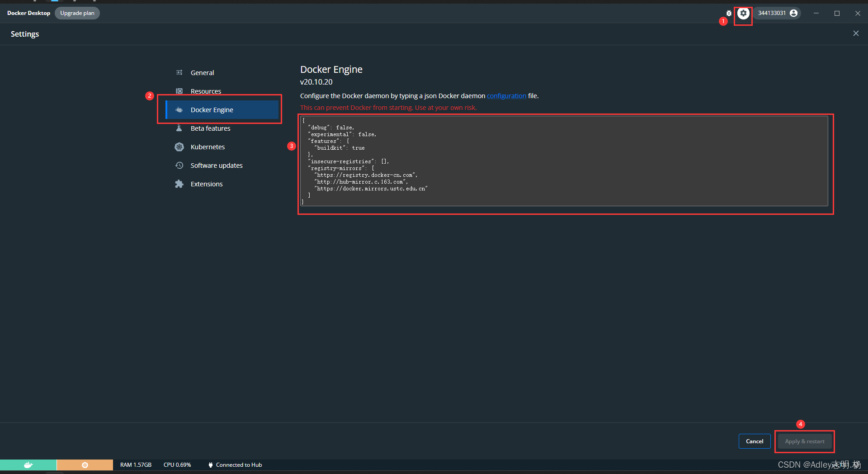868x474 pixels.
Task: Click the green Docker whale status icon
Action: click(x=28, y=465)
